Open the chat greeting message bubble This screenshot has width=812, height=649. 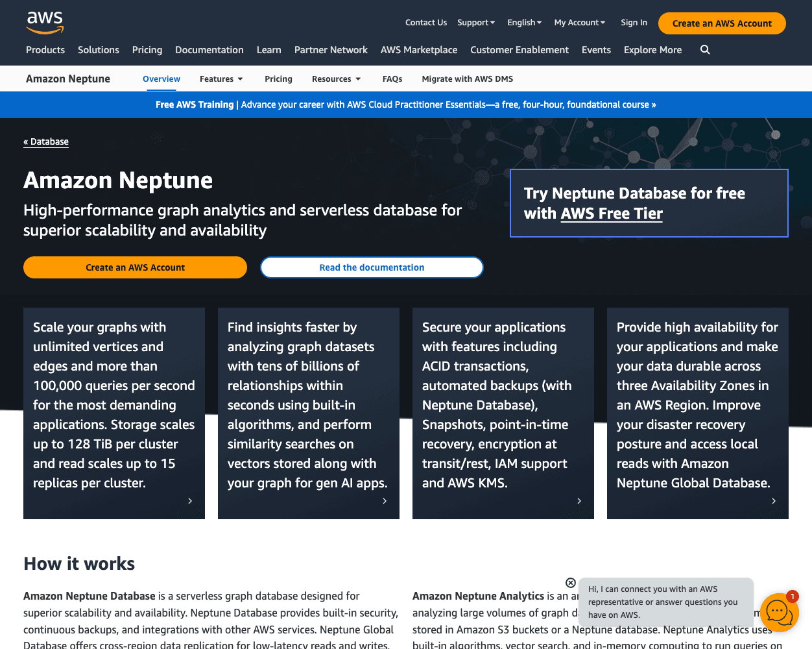[x=666, y=602]
